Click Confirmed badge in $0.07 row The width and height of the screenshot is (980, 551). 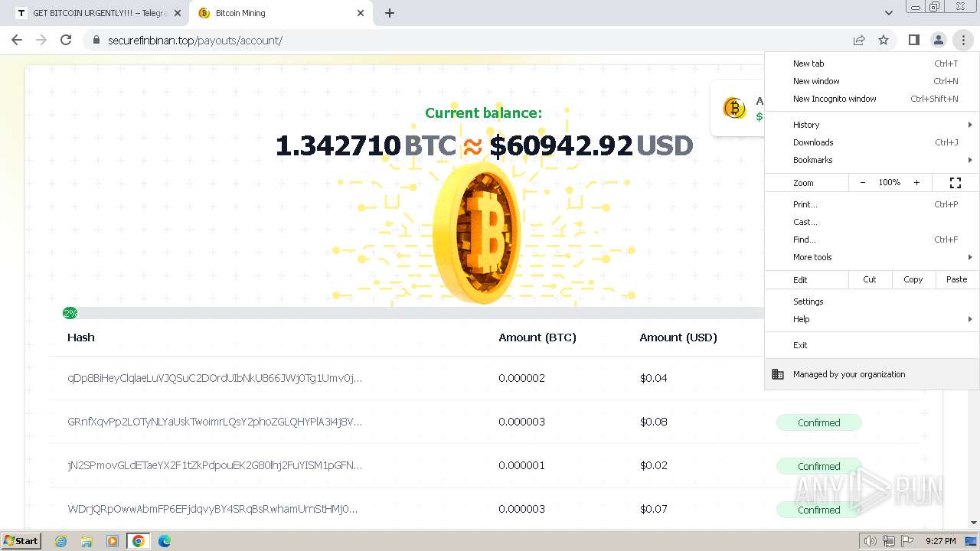tap(819, 510)
